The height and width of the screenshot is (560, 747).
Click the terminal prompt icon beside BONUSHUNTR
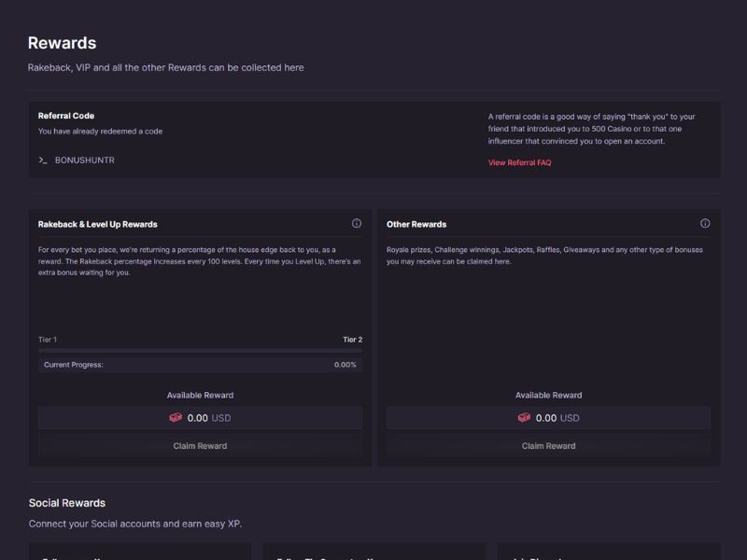pos(43,160)
